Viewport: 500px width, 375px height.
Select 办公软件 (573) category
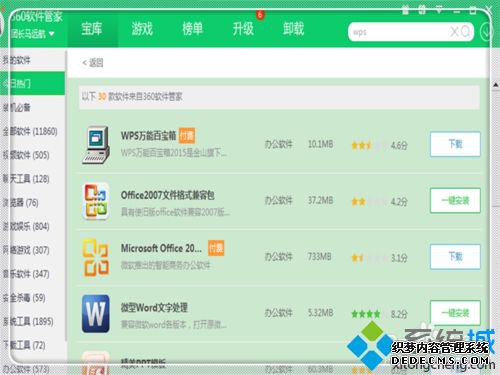click(32, 369)
